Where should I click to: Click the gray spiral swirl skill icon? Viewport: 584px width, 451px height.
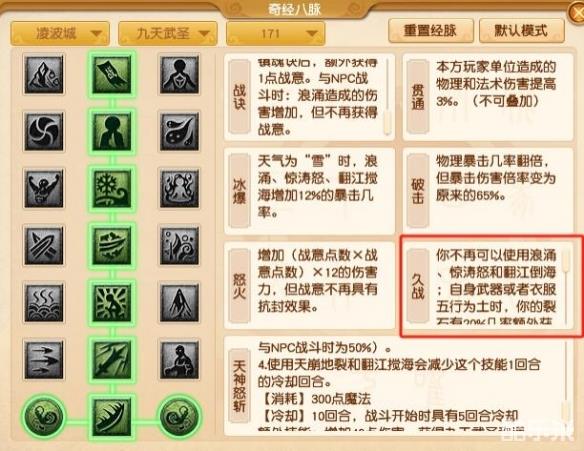(x=44, y=131)
